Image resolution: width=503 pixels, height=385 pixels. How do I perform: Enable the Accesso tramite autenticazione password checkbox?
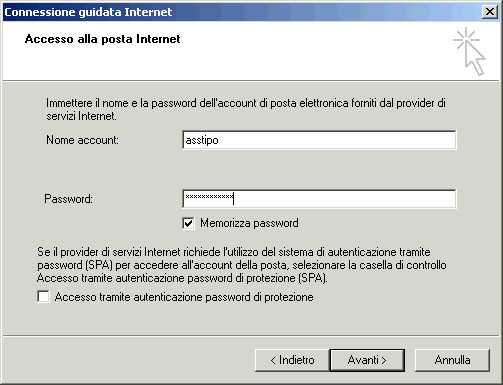[x=43, y=296]
